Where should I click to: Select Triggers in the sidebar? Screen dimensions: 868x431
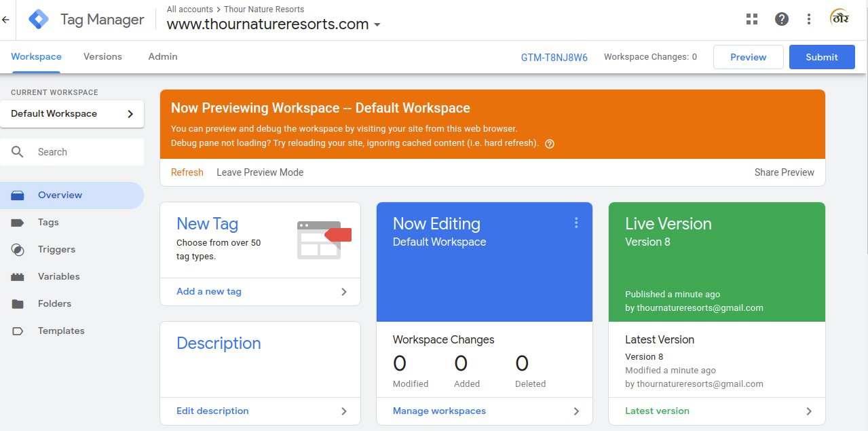click(x=72, y=250)
